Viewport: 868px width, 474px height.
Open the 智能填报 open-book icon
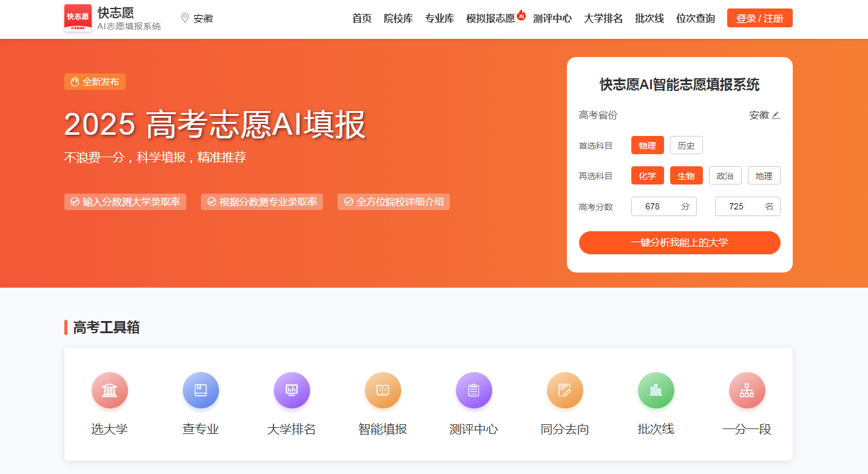[x=383, y=390]
